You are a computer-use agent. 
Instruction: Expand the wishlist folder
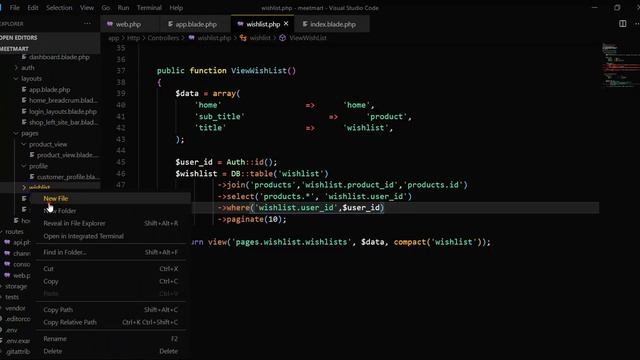[39, 187]
